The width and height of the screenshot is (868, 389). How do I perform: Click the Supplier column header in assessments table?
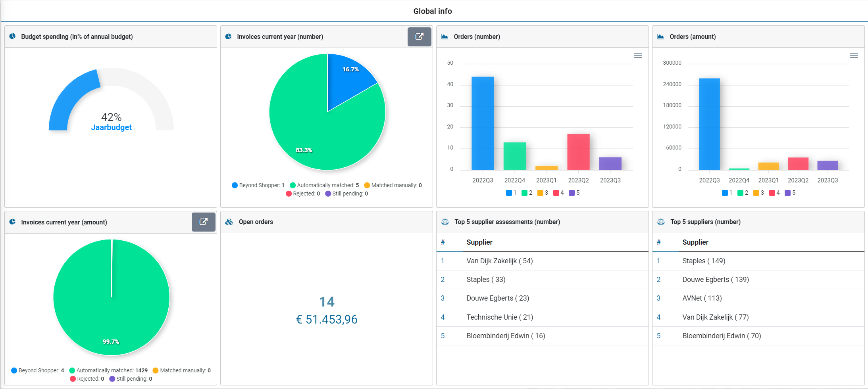click(x=479, y=242)
